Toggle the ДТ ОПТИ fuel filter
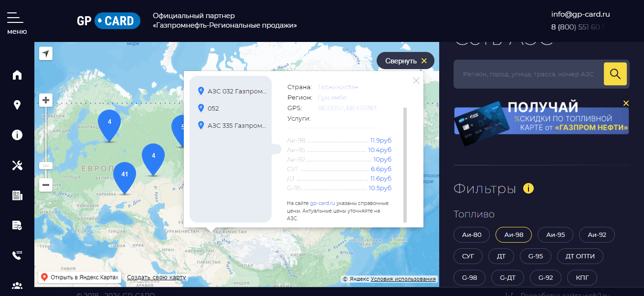The width and height of the screenshot is (644, 296). [580, 256]
